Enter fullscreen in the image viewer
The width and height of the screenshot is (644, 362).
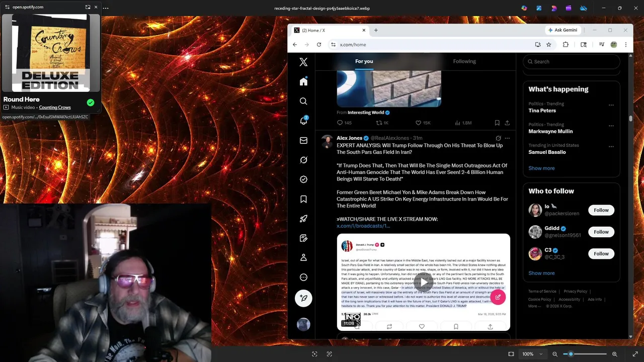pyautogui.click(x=635, y=354)
